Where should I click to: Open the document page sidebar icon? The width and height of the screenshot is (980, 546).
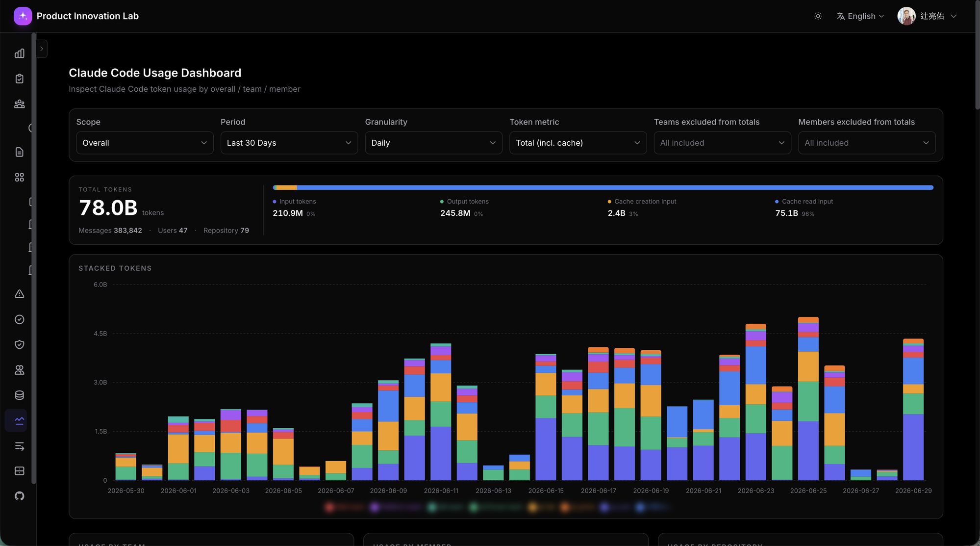click(x=20, y=152)
